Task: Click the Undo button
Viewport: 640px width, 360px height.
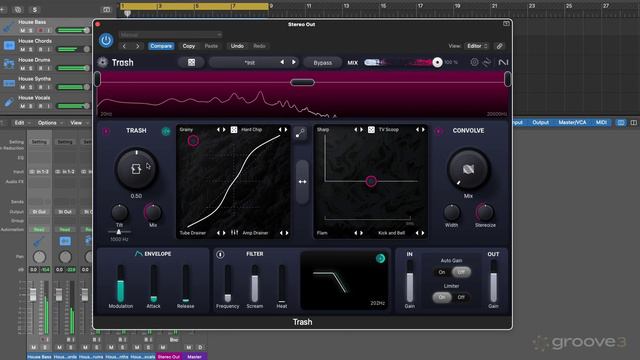Action: tap(237, 46)
